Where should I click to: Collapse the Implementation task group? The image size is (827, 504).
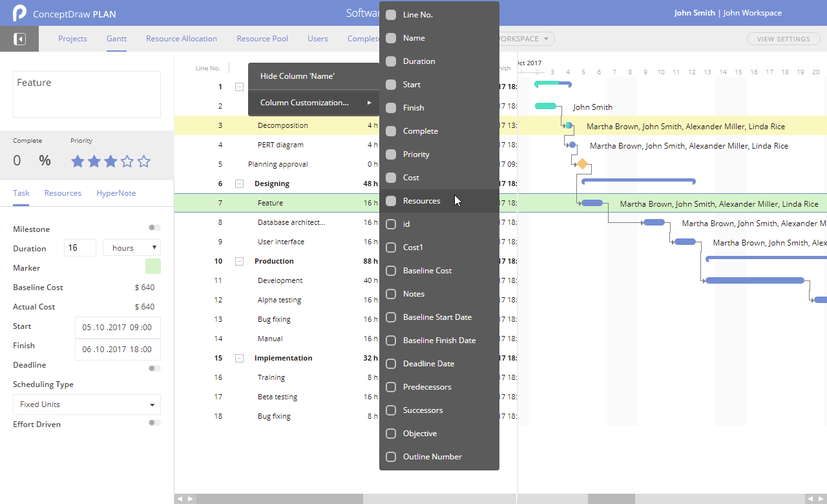pyautogui.click(x=239, y=358)
